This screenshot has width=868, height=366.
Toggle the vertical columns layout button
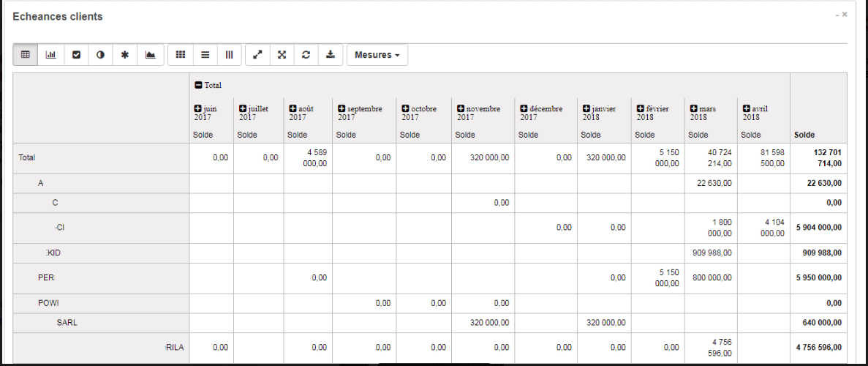229,55
